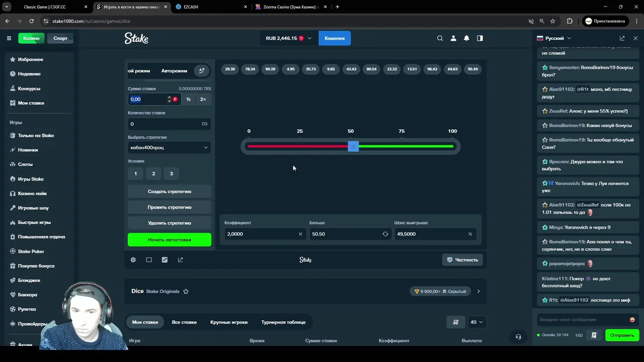Image resolution: width=644 pixels, height=362 pixels.
Task: Click Кошелек wallet button
Action: [x=335, y=38]
